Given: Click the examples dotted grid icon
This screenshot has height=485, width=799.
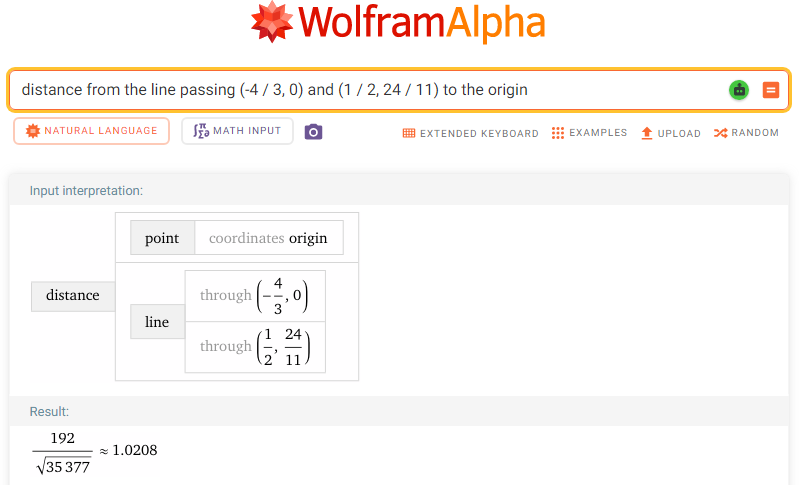Looking at the screenshot, I should [x=557, y=133].
